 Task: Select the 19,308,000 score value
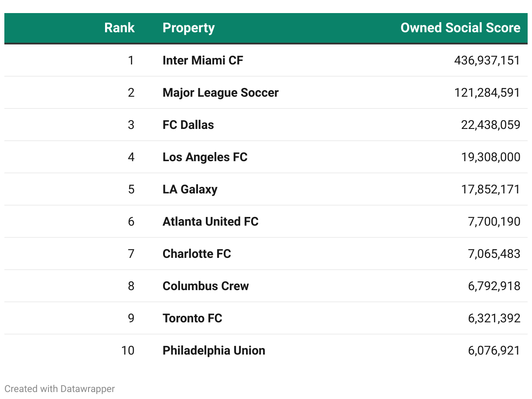[x=491, y=157]
